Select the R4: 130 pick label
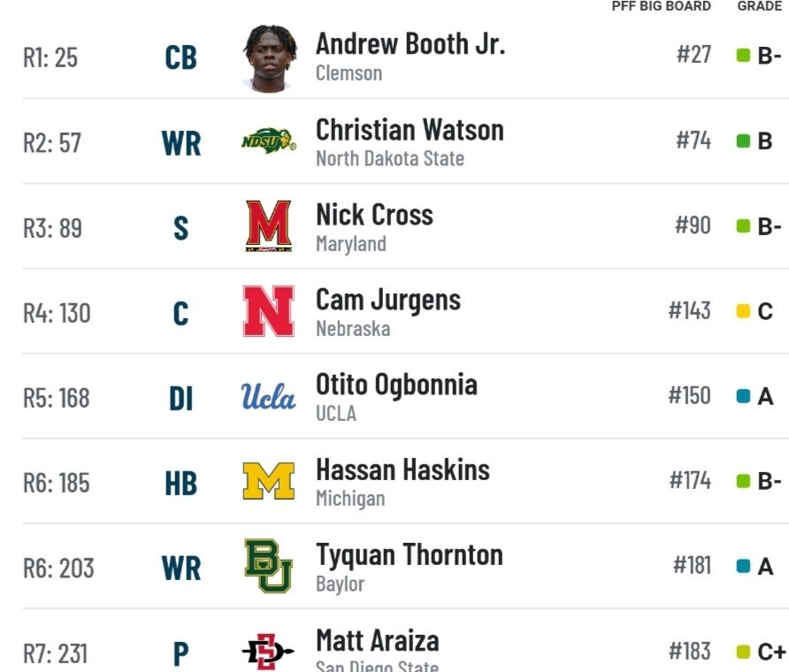This screenshot has width=789, height=672. pyautogui.click(x=57, y=313)
